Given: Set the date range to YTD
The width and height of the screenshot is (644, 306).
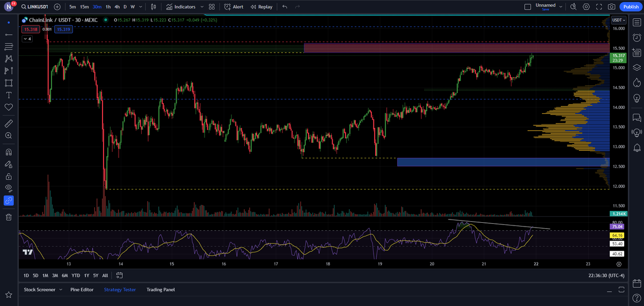Looking at the screenshot, I should click(76, 275).
